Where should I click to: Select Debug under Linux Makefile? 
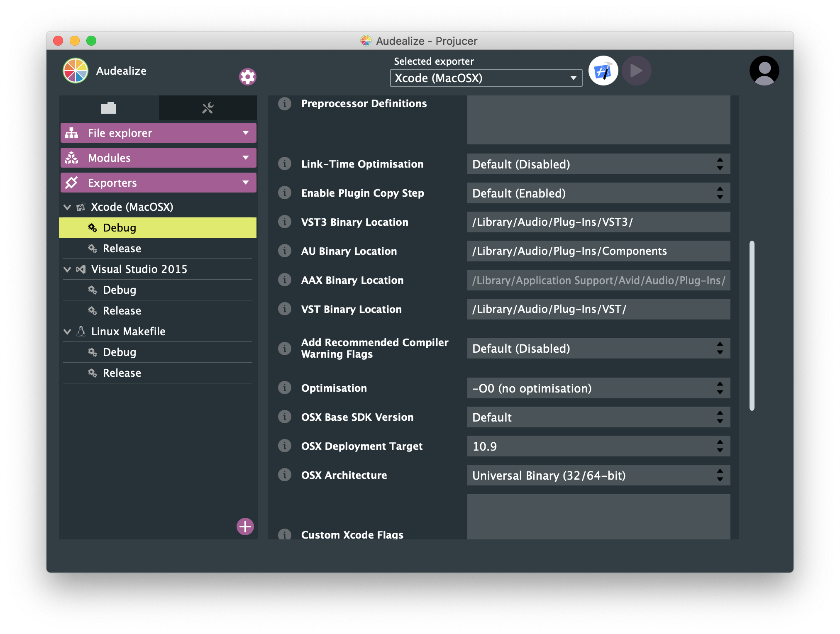pyautogui.click(x=119, y=352)
